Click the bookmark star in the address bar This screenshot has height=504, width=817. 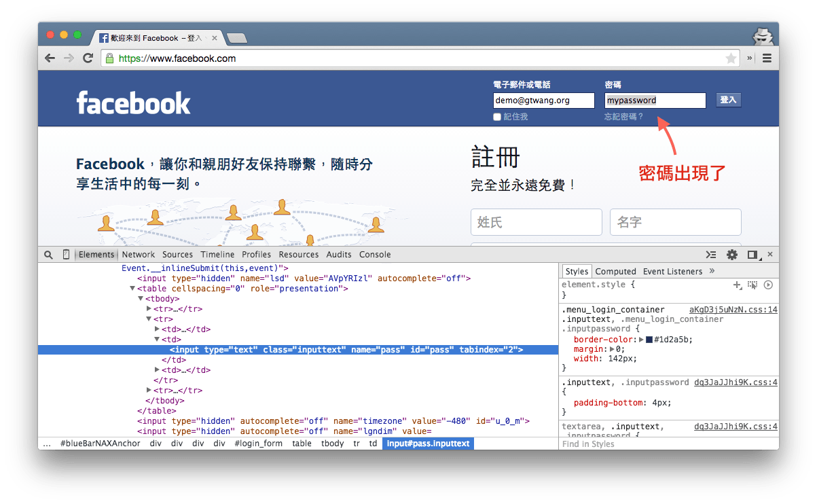click(731, 58)
